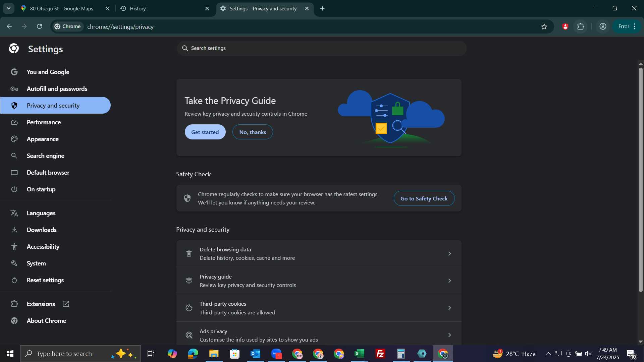Screen dimensions: 644x362
Task: Open Microsoft Edge from taskbar
Action: (x=193, y=354)
